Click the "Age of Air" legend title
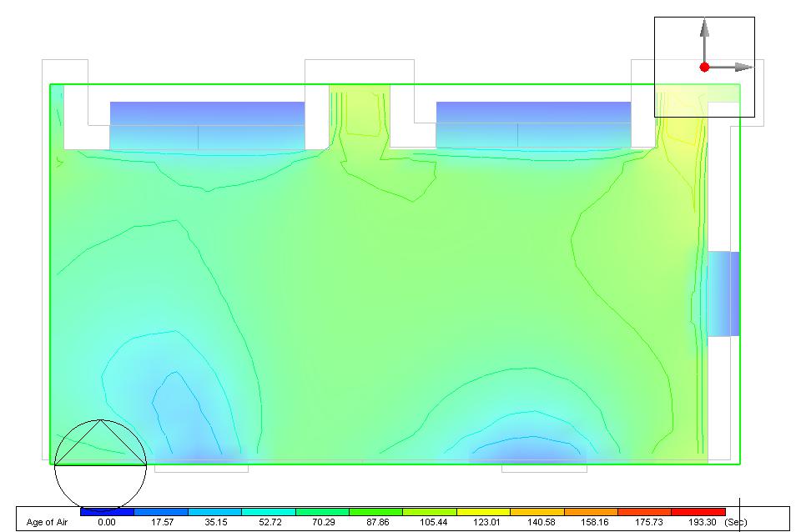 47,522
